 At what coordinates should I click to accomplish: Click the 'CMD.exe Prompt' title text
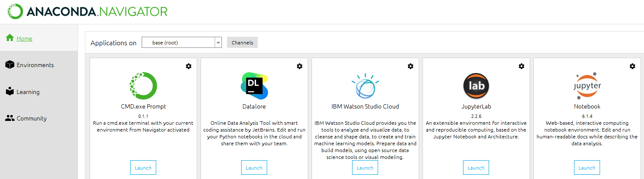143,106
